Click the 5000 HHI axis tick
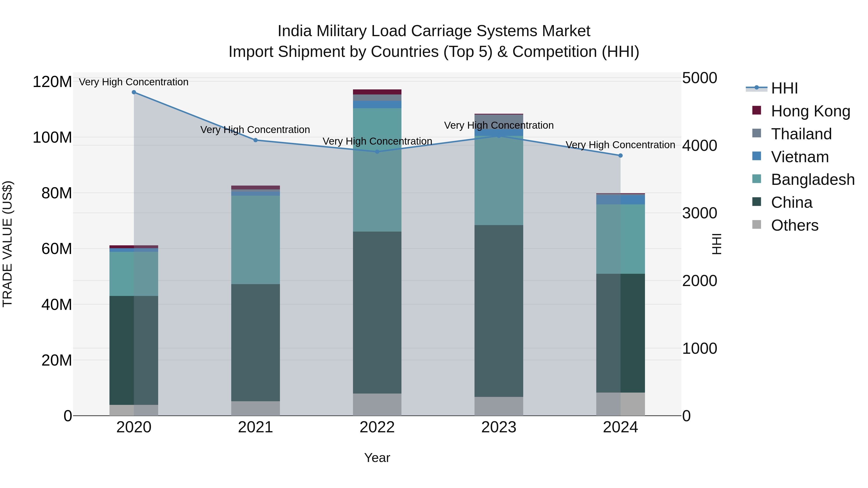The width and height of the screenshot is (868, 488). coord(699,78)
